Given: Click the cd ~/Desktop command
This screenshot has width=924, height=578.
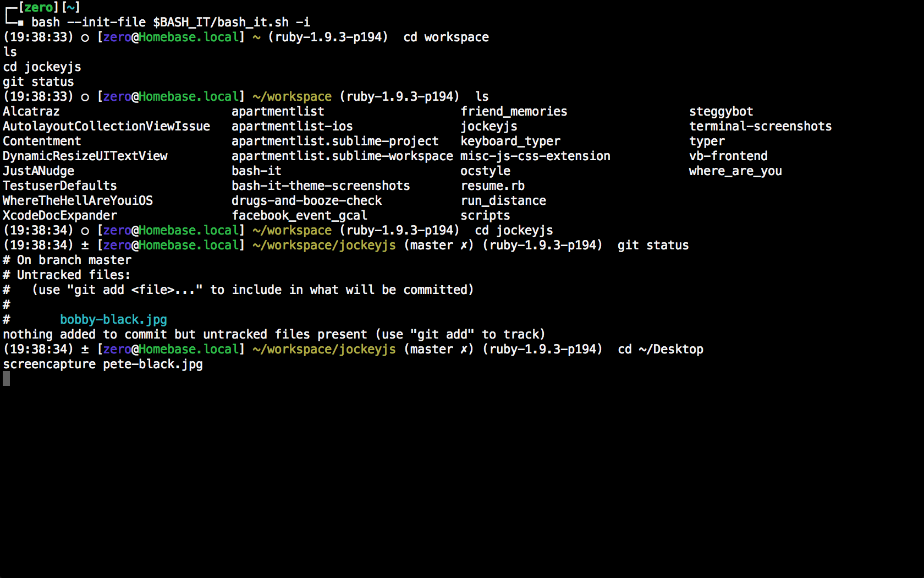Looking at the screenshot, I should pos(660,349).
